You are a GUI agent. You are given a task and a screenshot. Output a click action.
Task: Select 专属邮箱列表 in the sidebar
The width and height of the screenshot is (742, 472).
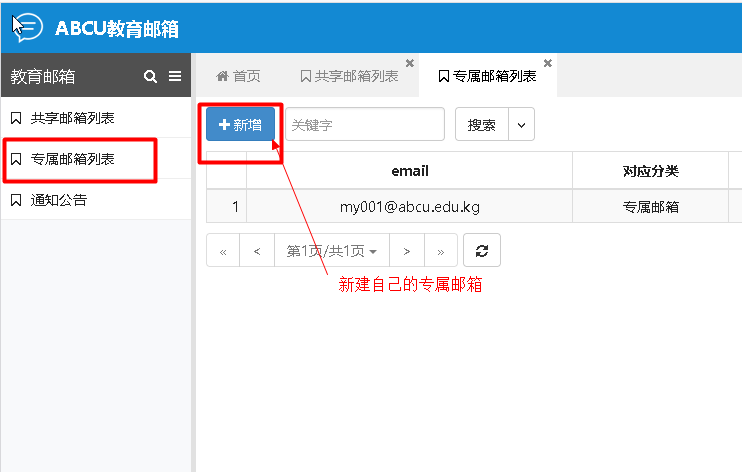[x=72, y=159]
